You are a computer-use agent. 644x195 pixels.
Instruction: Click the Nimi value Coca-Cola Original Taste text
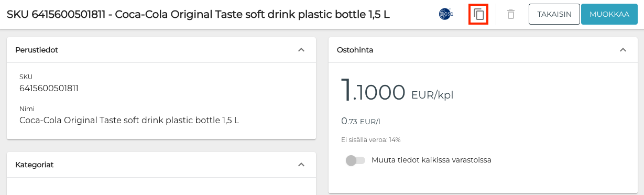click(129, 120)
